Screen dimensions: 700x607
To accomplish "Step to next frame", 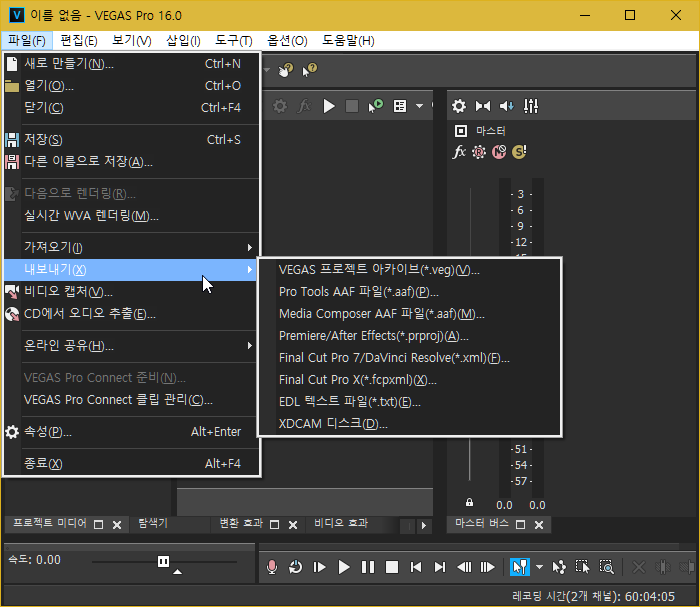I will pos(488,567).
